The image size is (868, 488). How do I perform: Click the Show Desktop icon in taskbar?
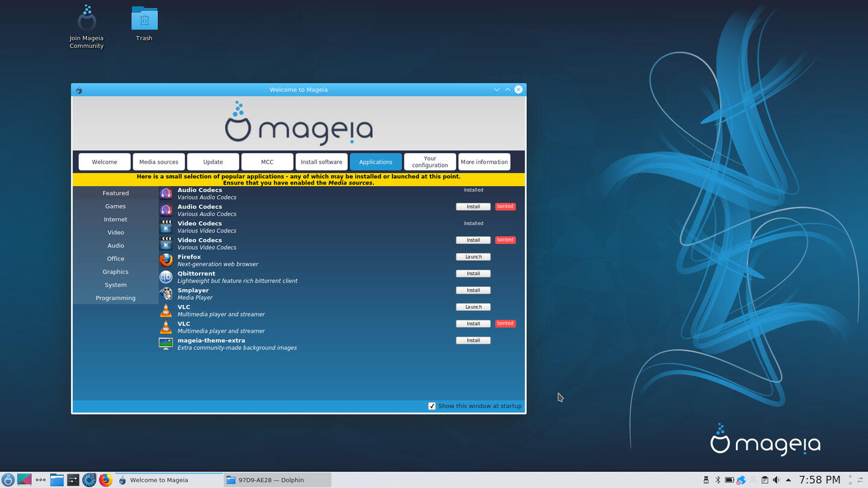point(24,480)
